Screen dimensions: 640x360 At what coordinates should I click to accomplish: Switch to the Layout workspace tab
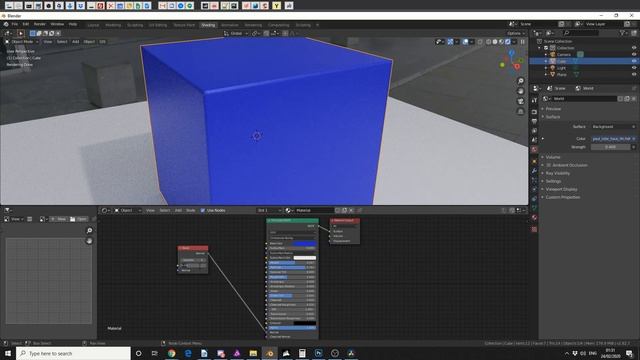(93, 25)
